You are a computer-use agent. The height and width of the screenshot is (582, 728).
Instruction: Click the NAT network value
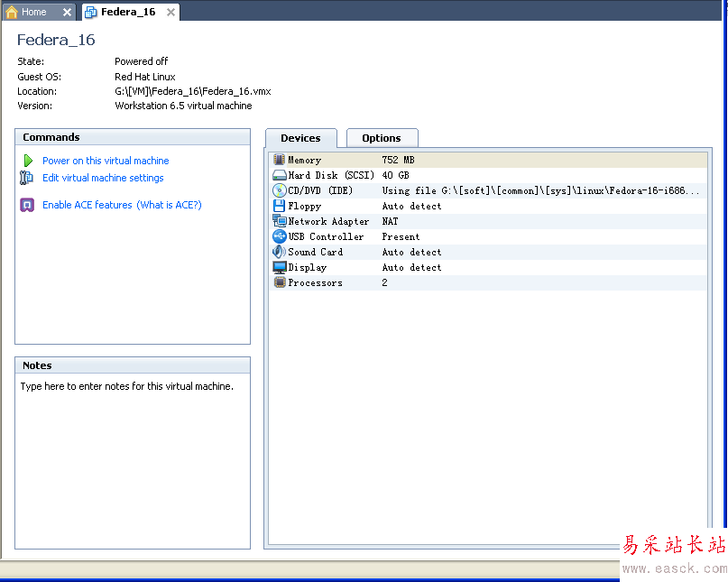(x=390, y=221)
